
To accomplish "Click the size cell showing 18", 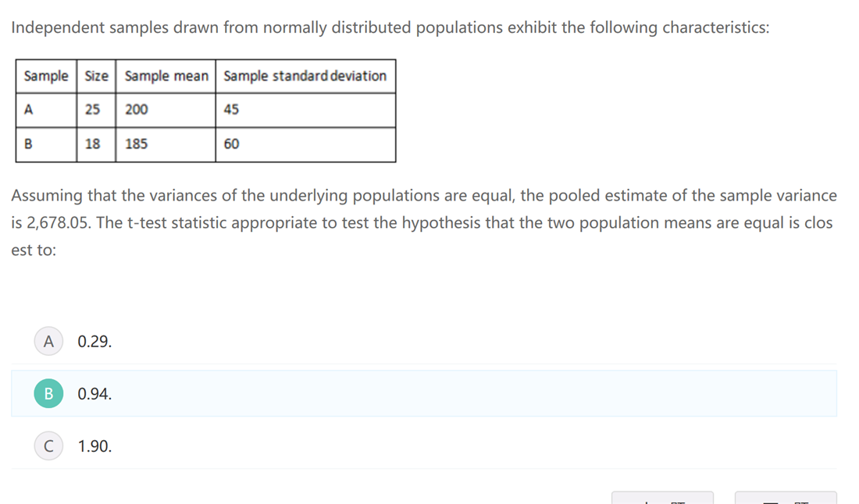I will click(96, 144).
